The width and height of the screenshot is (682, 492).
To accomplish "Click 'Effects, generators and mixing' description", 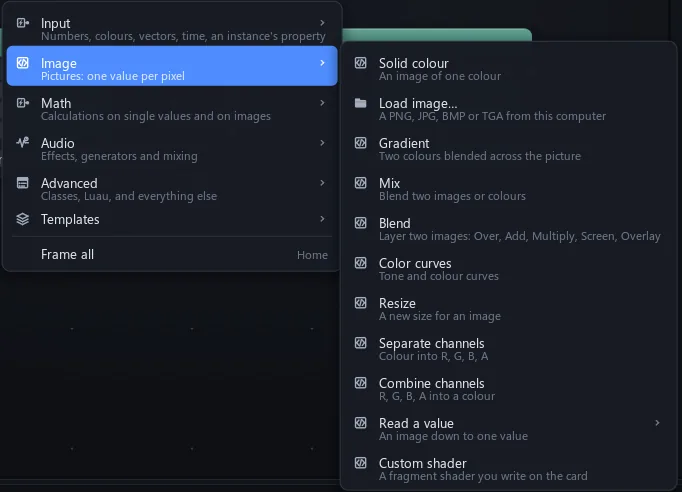I will pyautogui.click(x=119, y=156).
